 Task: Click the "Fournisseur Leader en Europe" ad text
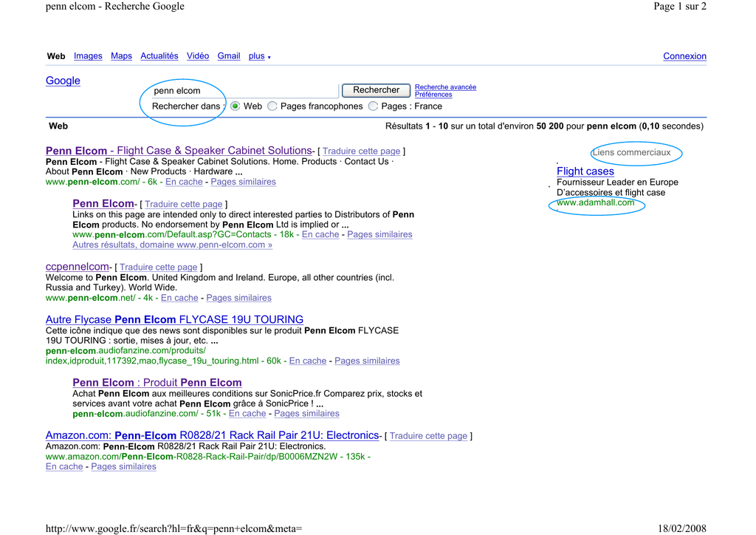tap(618, 183)
